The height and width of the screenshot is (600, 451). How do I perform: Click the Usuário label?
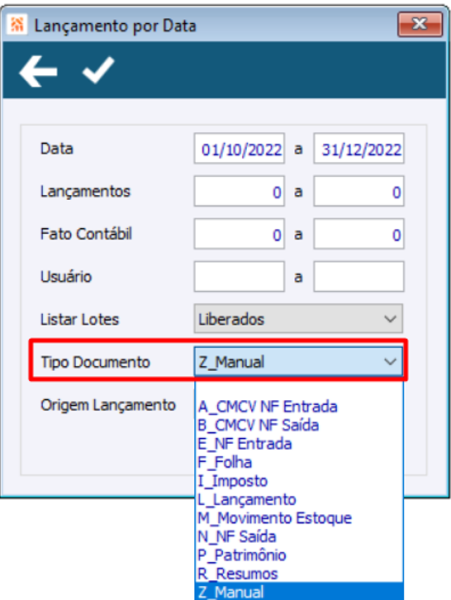point(66,277)
